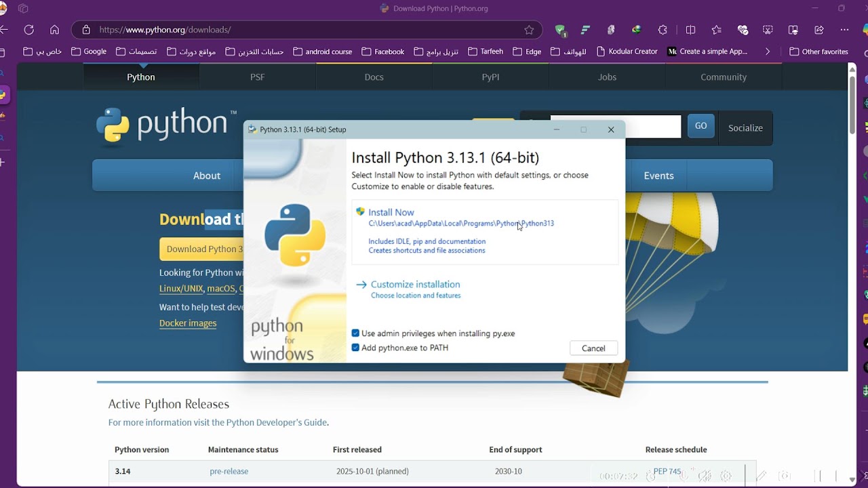
Task: Open the Extensions puzzle icon
Action: tap(663, 30)
